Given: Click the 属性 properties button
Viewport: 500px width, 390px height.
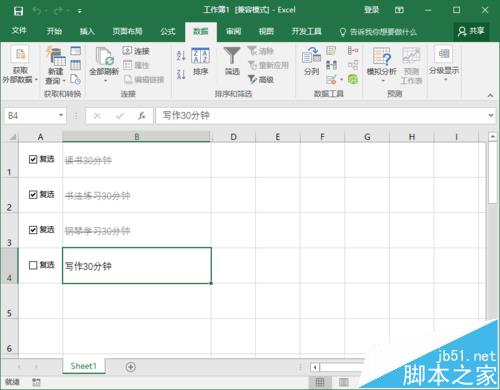Looking at the screenshot, I should (136, 65).
